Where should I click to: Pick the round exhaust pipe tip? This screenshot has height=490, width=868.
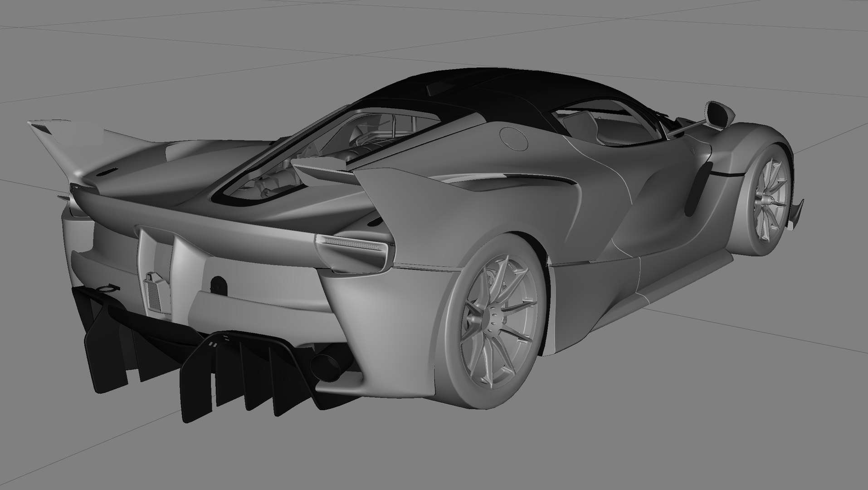325,368
